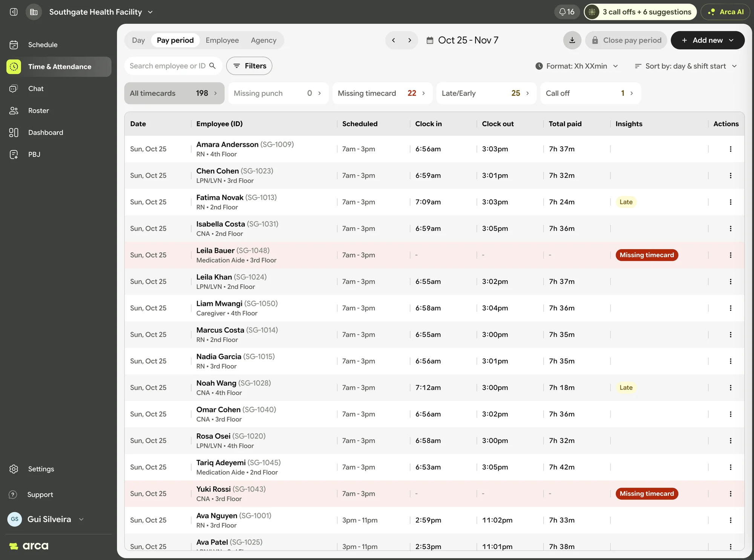754x560 pixels.
Task: Open Support help
Action: [x=58, y=494]
